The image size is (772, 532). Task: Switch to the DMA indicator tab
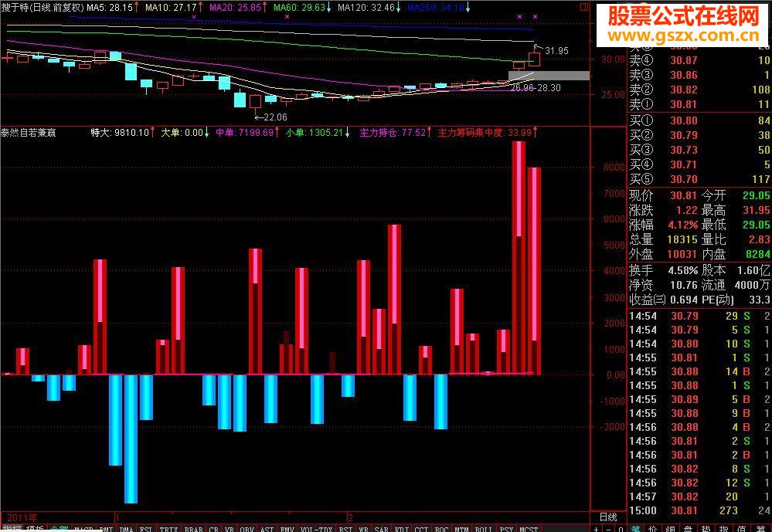127,529
